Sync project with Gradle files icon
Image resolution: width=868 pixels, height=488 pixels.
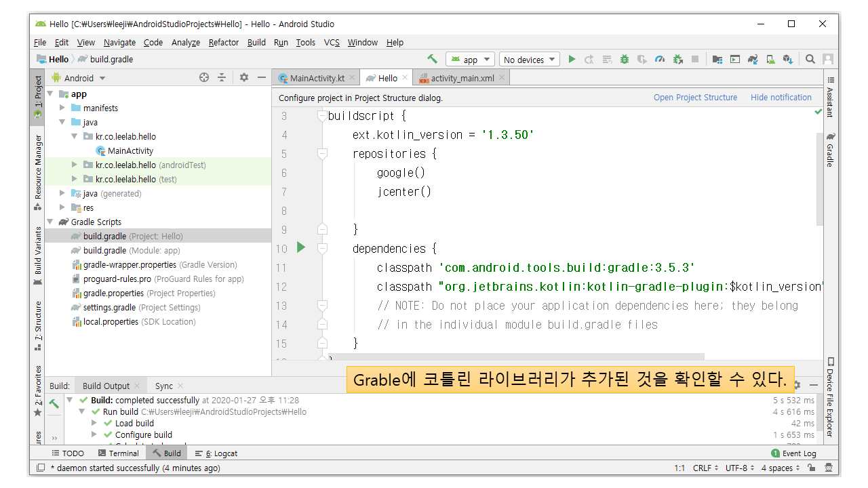pos(752,60)
